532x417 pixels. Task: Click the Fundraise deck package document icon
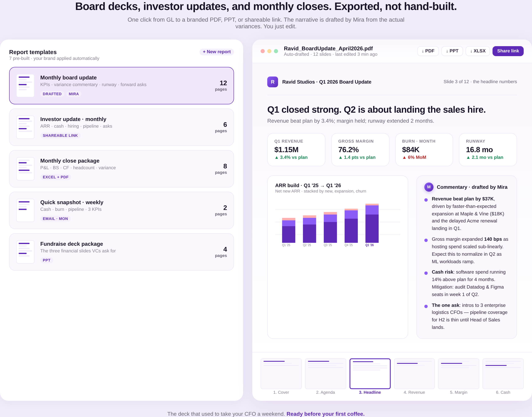(25, 252)
